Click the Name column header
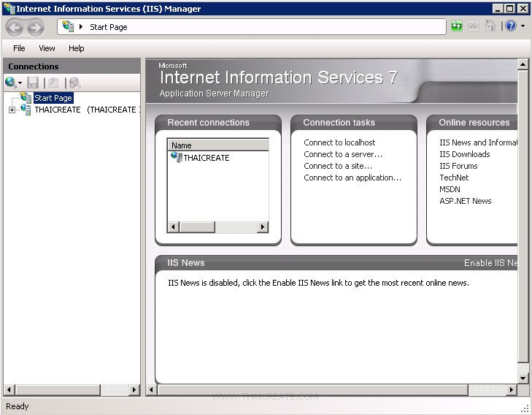 (218, 145)
